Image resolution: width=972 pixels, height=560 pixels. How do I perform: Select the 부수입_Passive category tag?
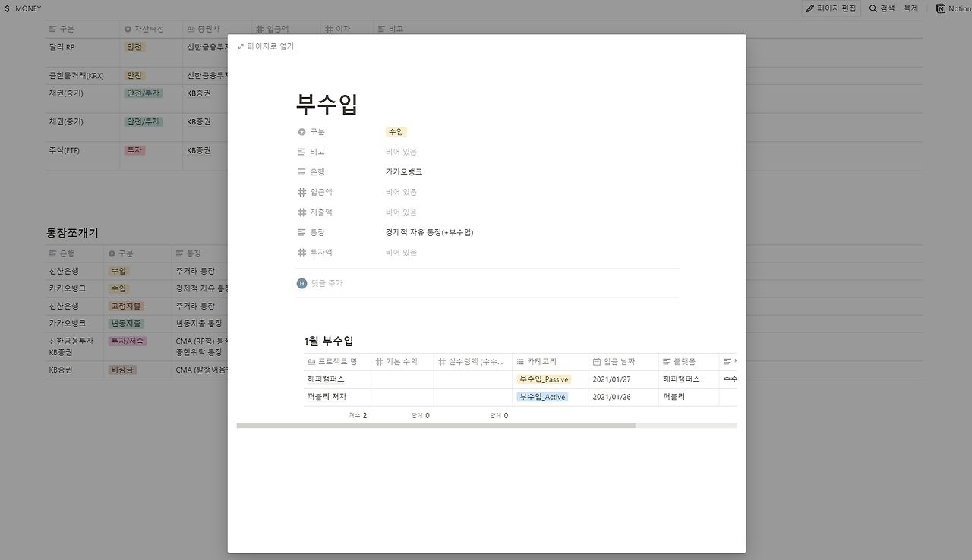point(544,379)
